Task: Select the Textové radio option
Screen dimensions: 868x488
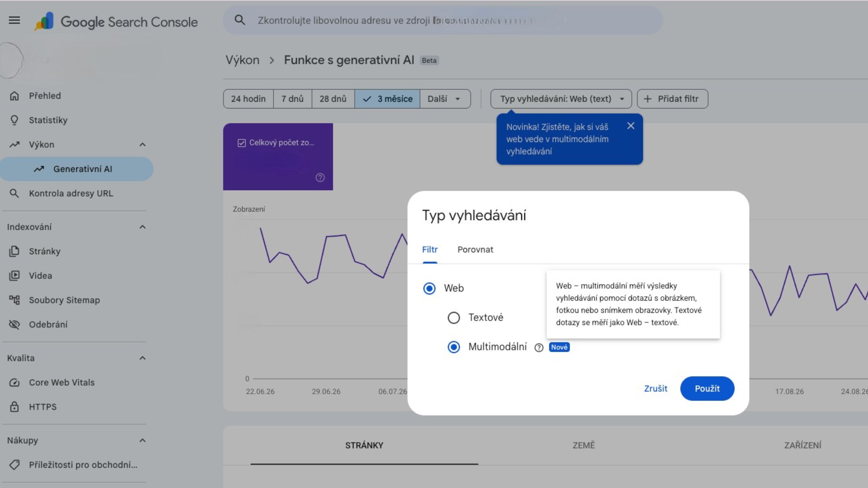Action: (454, 318)
